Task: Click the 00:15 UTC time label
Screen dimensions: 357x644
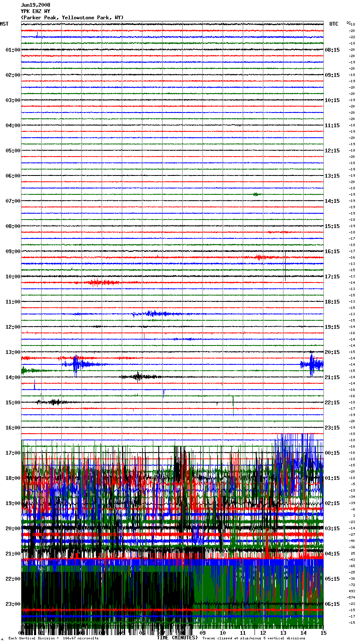Action: pyautogui.click(x=332, y=453)
